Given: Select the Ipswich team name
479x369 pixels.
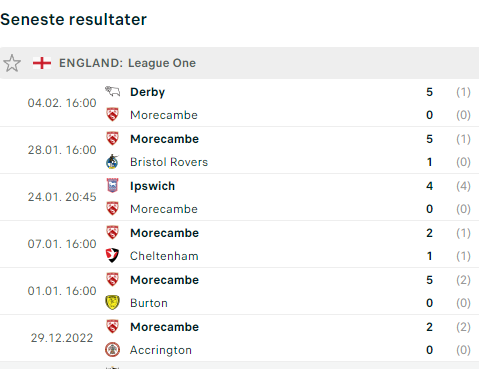Looking at the screenshot, I should coord(152,186).
